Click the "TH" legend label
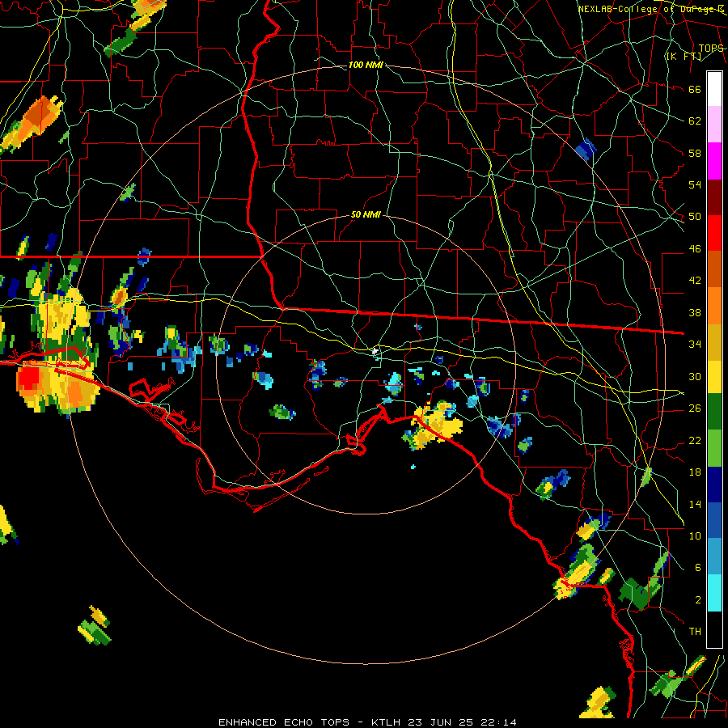728x728 pixels. click(695, 632)
